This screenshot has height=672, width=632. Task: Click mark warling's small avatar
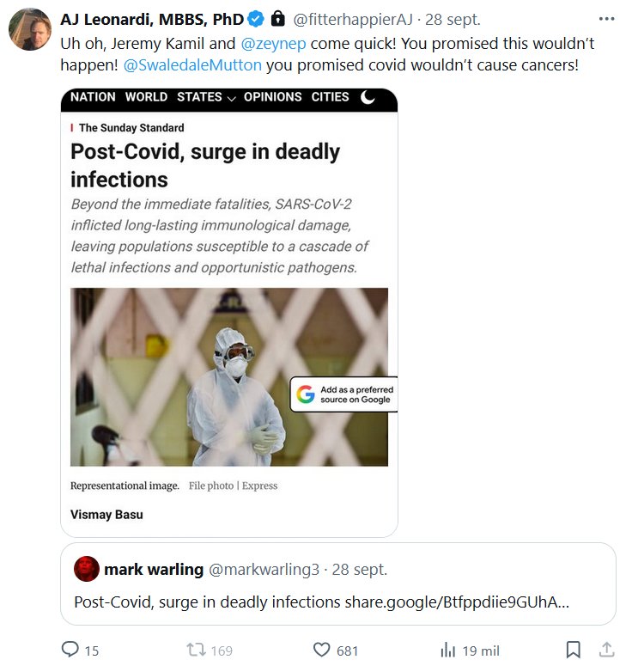(x=87, y=569)
